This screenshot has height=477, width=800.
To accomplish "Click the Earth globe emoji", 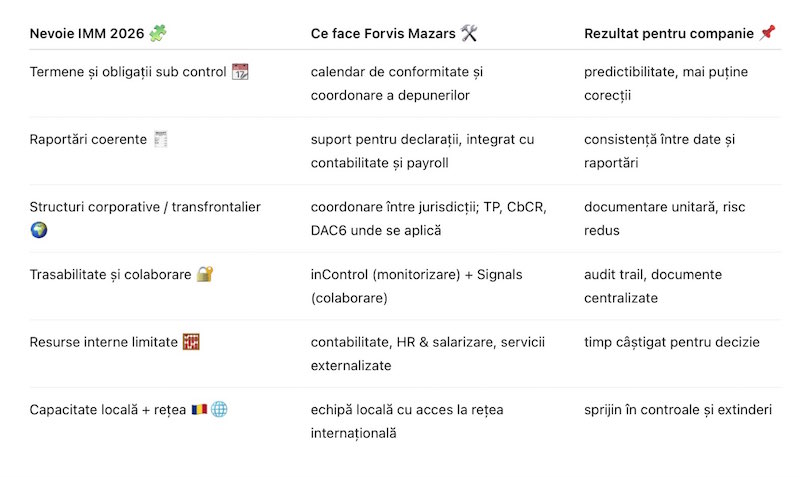I will pyautogui.click(x=39, y=230).
